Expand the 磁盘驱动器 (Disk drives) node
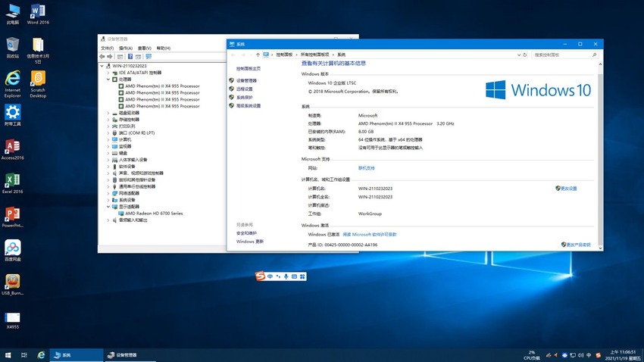Viewport: 644px width, 362px height. (108, 113)
